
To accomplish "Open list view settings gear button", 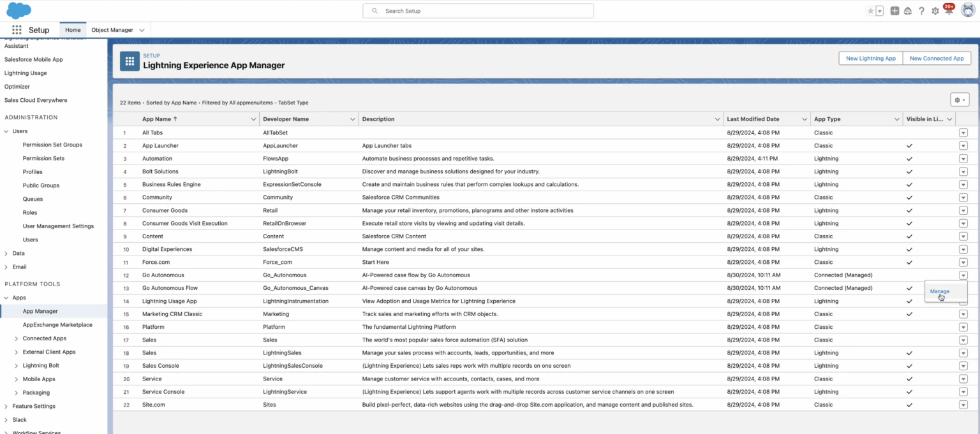I will [x=960, y=100].
